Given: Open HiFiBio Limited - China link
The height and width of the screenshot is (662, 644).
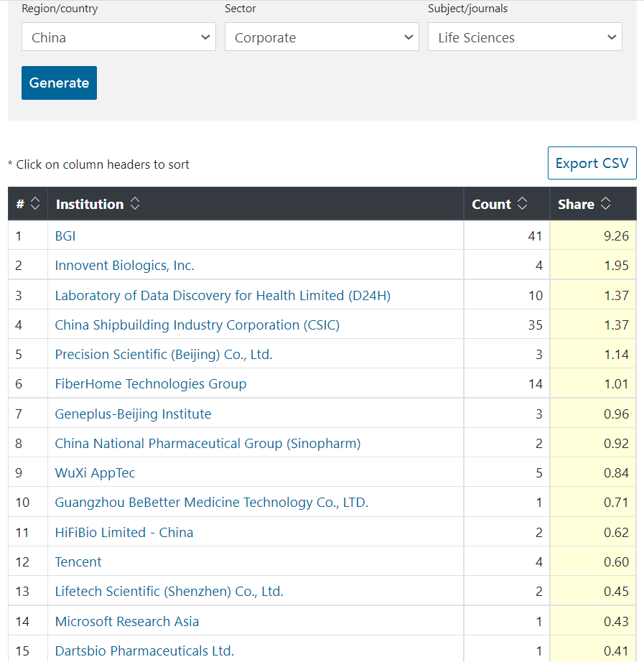Looking at the screenshot, I should (124, 533).
